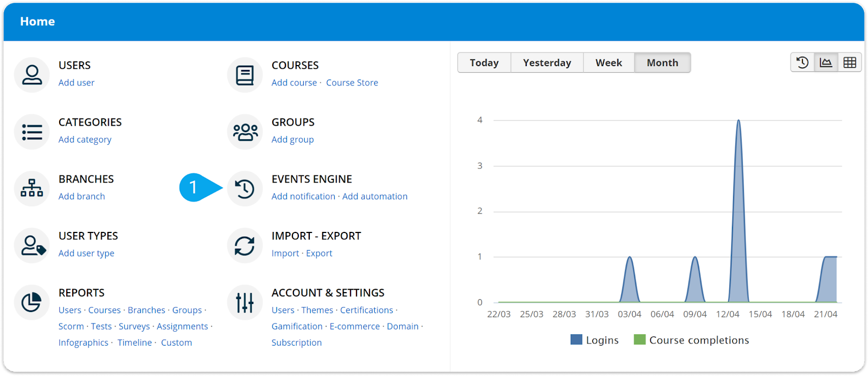Click the BRANCHES heading
The height and width of the screenshot is (376, 868).
(86, 179)
